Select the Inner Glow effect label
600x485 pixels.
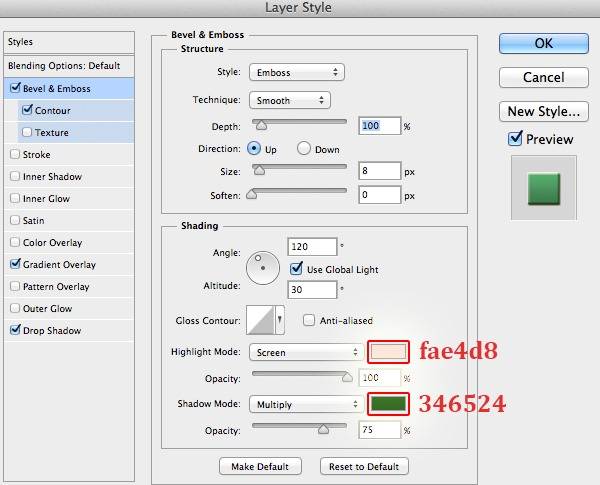(46, 199)
